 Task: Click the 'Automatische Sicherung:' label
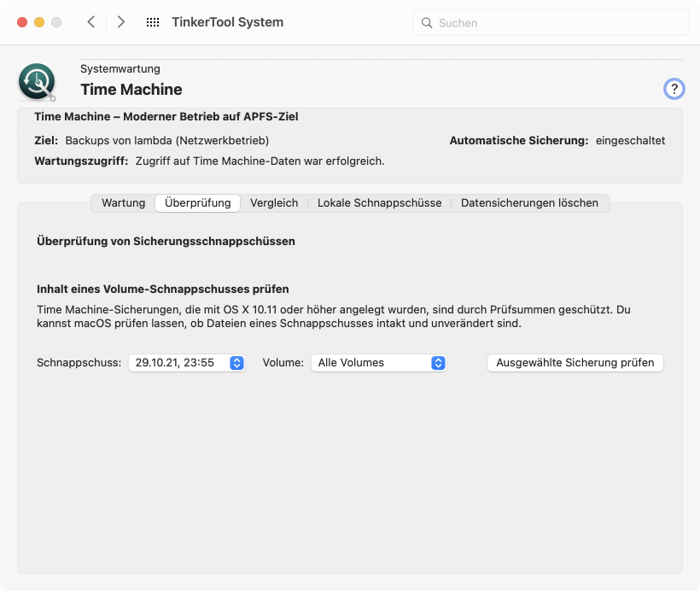point(519,141)
